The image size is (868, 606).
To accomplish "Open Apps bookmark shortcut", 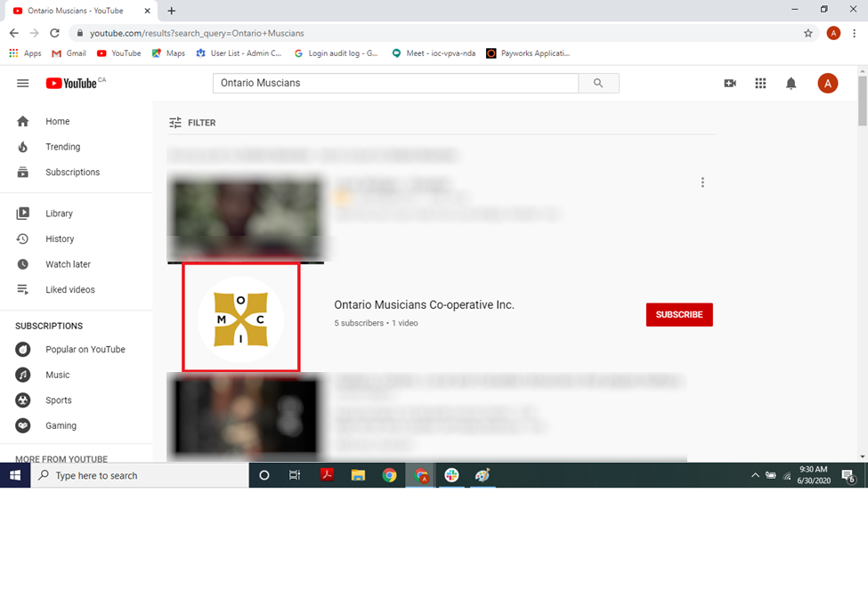I will tap(26, 53).
